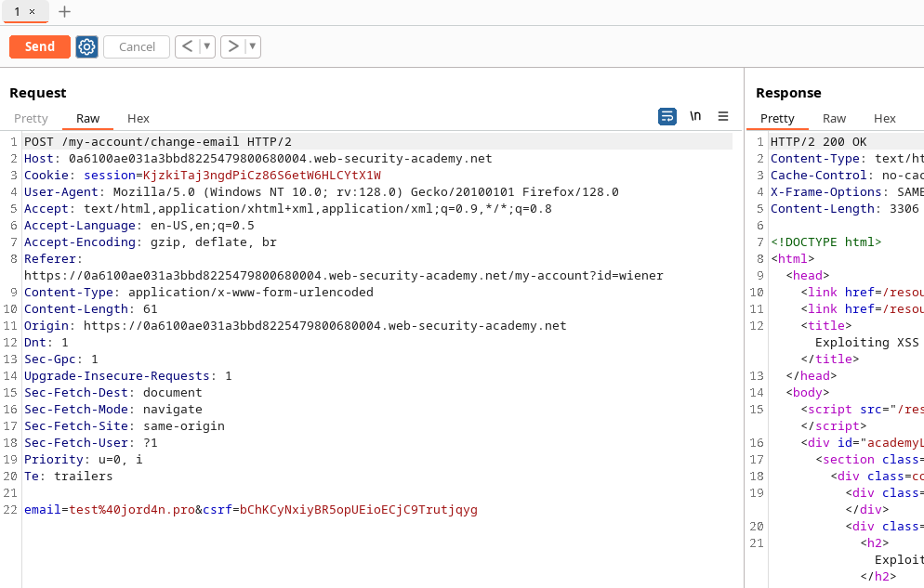The height and width of the screenshot is (588, 924).
Task: Open the Repeater settings gear icon
Action: (86, 46)
